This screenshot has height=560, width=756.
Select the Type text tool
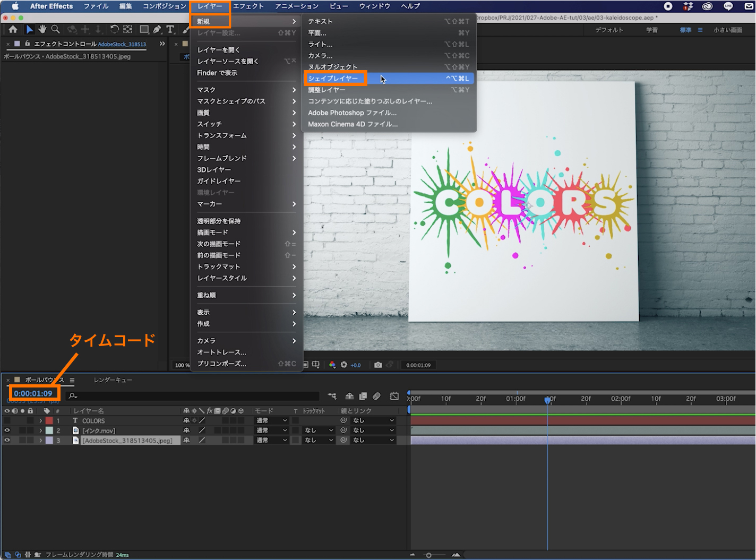tap(170, 29)
